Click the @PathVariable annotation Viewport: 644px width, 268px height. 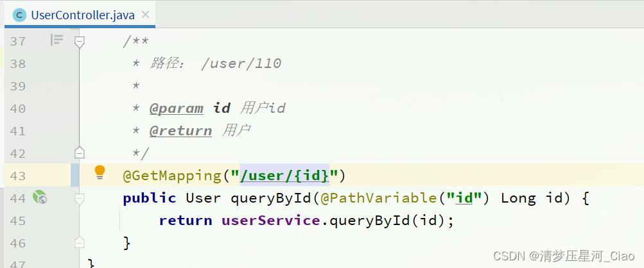click(x=378, y=199)
